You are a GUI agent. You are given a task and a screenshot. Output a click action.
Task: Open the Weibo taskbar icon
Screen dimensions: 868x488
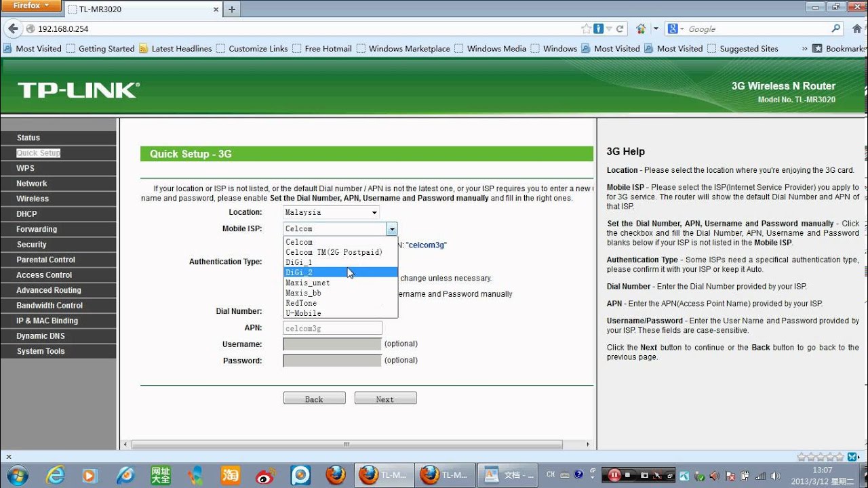pos(266,475)
